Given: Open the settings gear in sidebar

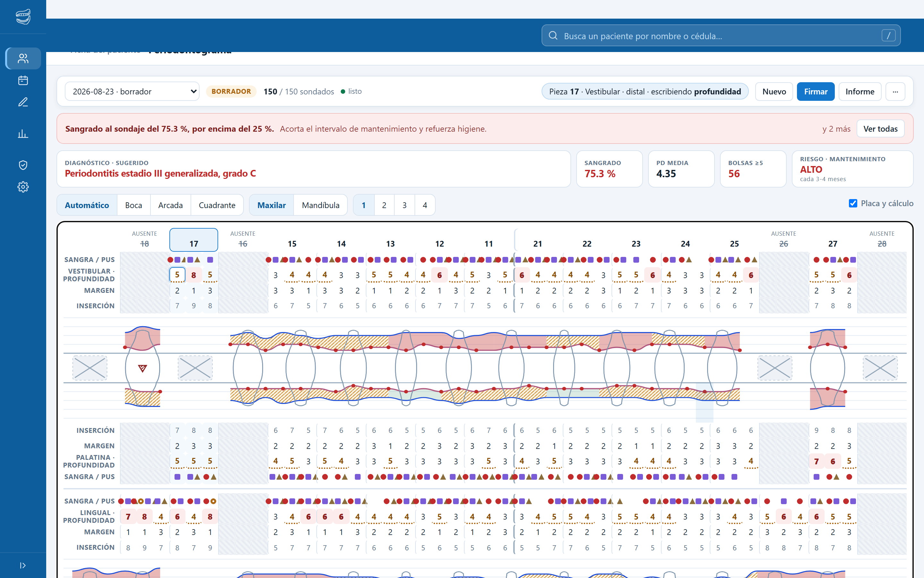Looking at the screenshot, I should (x=23, y=187).
